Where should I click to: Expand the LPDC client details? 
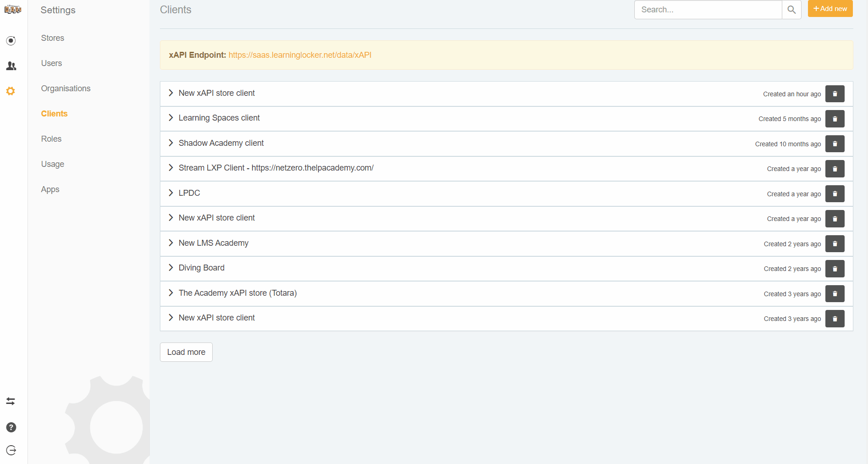[171, 193]
